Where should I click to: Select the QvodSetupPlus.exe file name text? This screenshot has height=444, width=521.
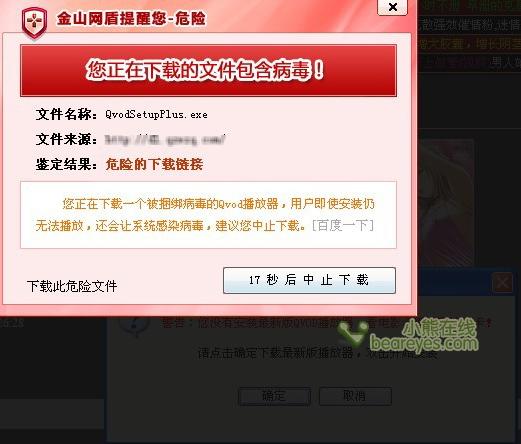click(156, 115)
